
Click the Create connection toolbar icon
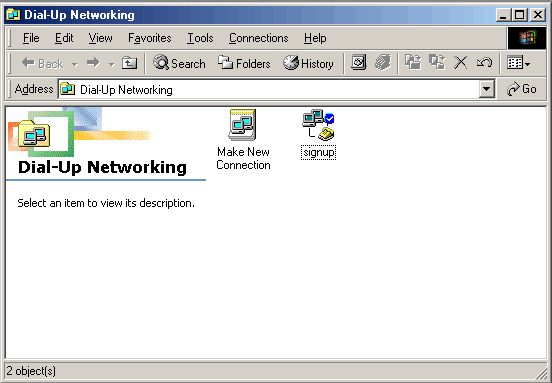point(358,63)
